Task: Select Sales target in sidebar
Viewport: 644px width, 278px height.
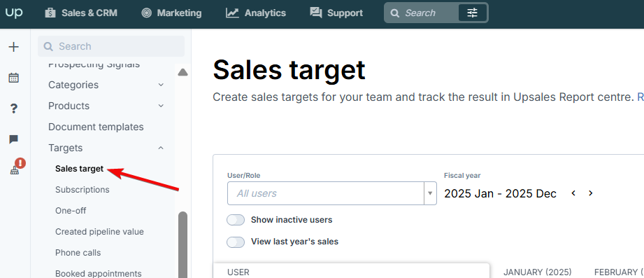Action: tap(79, 169)
